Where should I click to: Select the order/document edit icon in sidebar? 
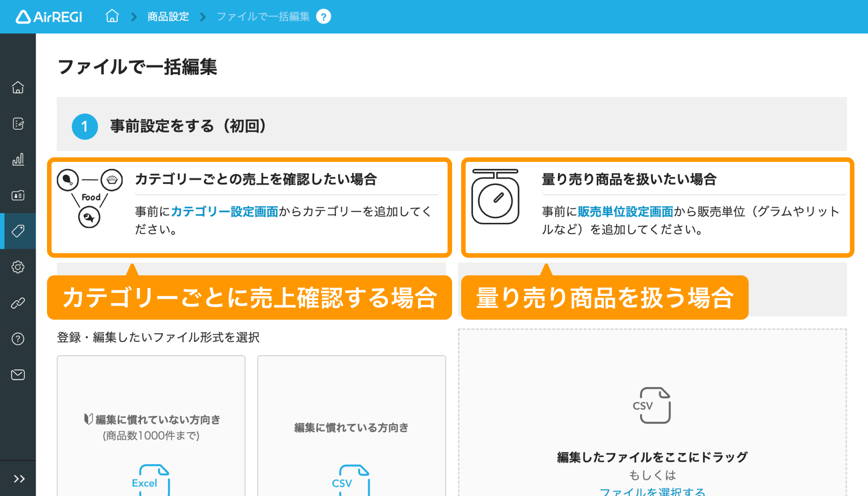(x=18, y=123)
